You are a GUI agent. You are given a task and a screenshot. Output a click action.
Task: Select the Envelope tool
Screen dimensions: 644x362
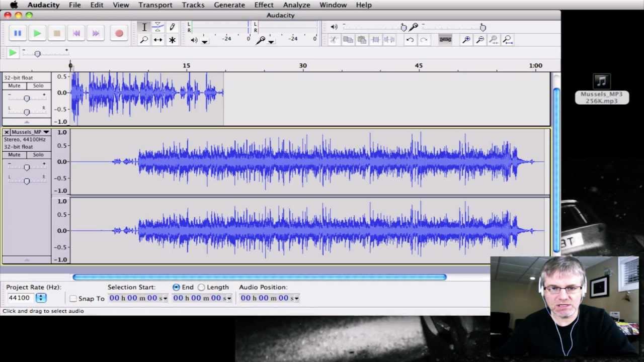[158, 27]
